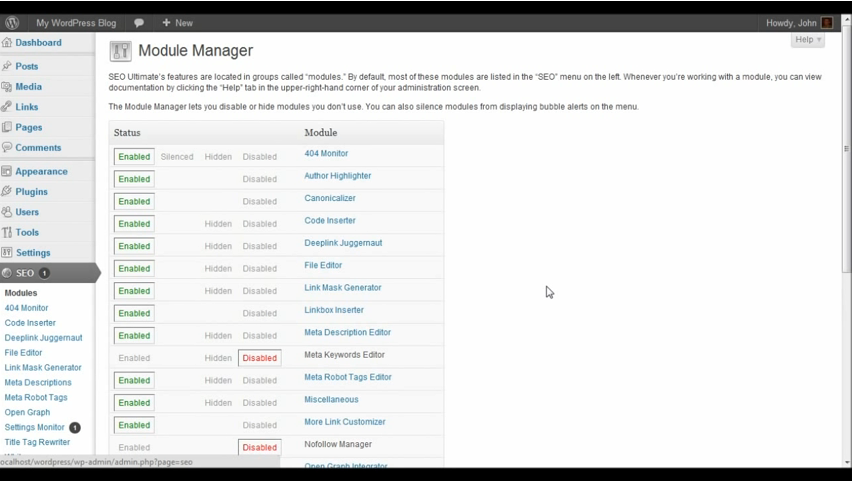Open the Linkbox Inserter module link

click(x=334, y=310)
